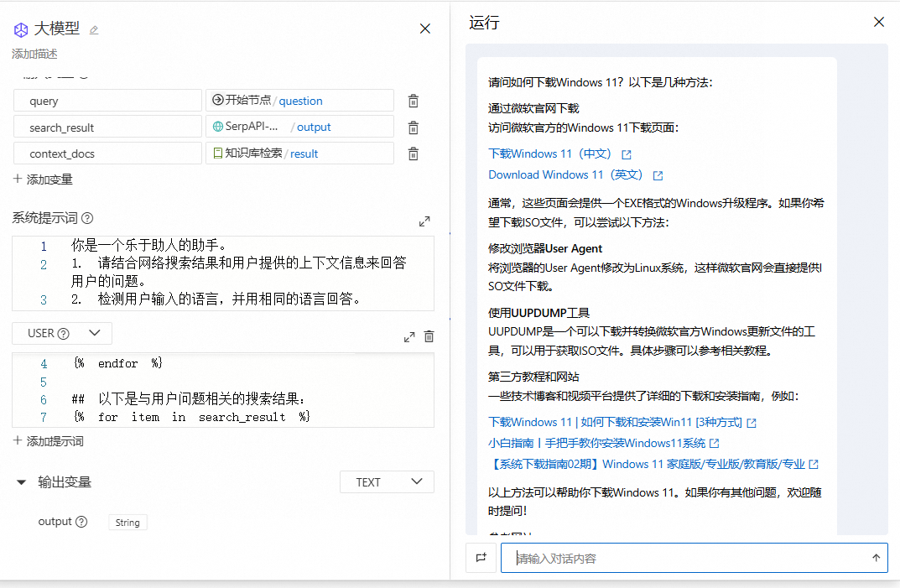Open the 小白指南 Windows11 install link
The height and width of the screenshot is (588, 900).
pos(596,443)
